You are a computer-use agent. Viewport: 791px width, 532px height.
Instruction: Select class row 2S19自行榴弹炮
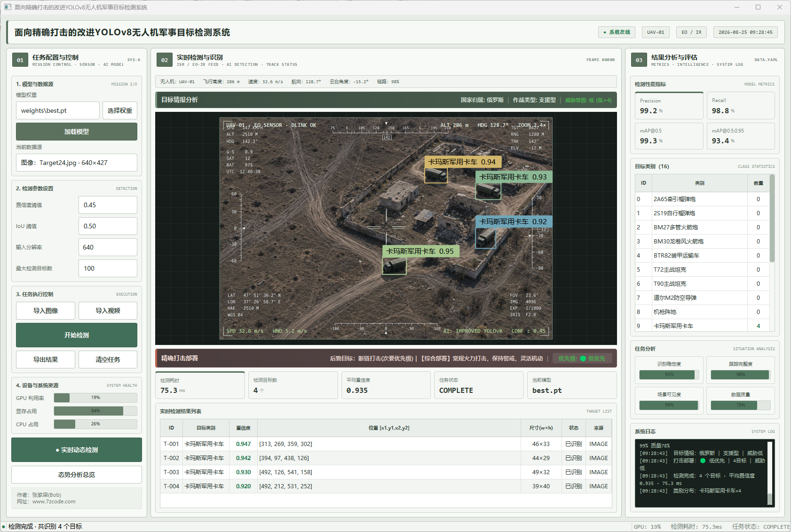coord(702,213)
